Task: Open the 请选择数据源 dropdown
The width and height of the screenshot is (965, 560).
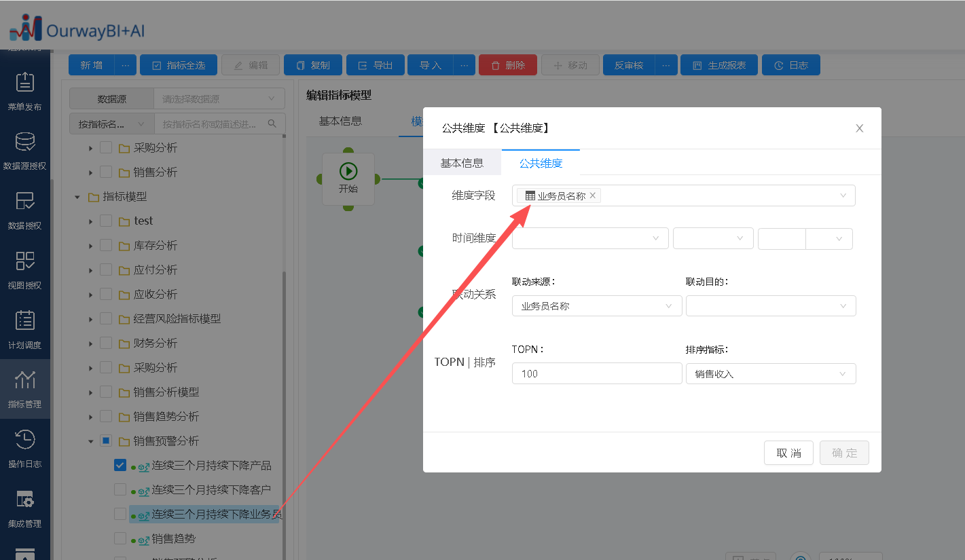Action: click(x=219, y=99)
